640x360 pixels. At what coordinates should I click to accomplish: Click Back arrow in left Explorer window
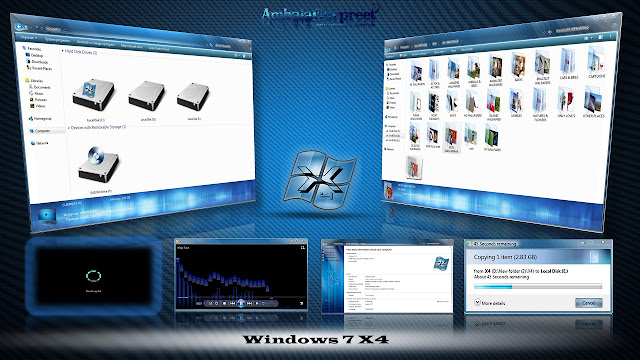pyautogui.click(x=19, y=27)
